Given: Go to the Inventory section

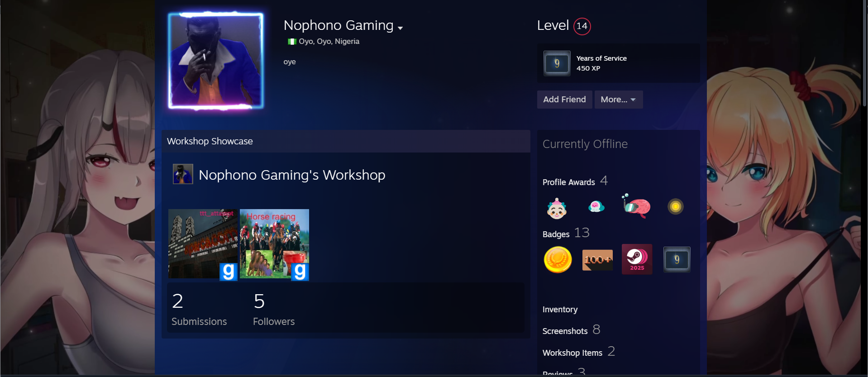Looking at the screenshot, I should tap(560, 310).
